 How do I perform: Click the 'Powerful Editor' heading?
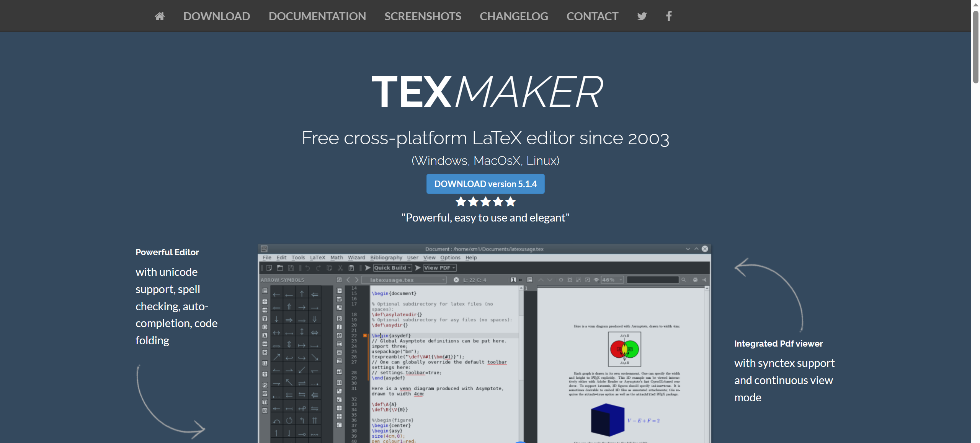point(167,252)
